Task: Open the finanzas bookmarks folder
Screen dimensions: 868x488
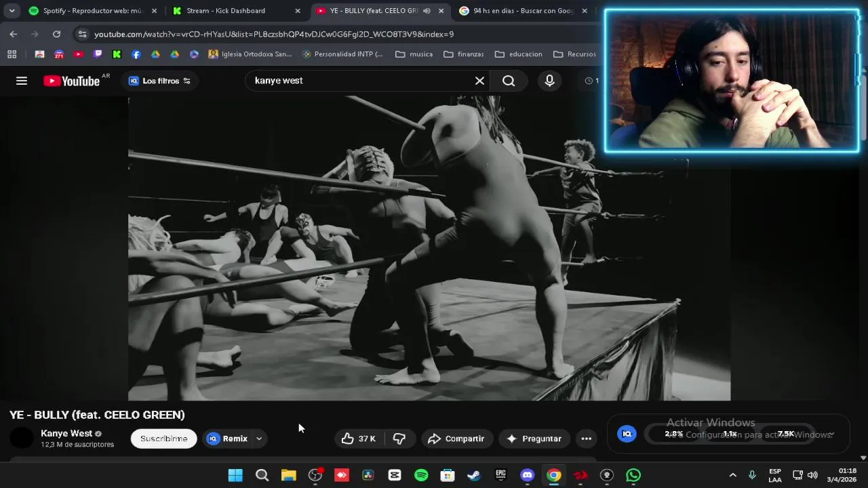Action: [x=464, y=54]
